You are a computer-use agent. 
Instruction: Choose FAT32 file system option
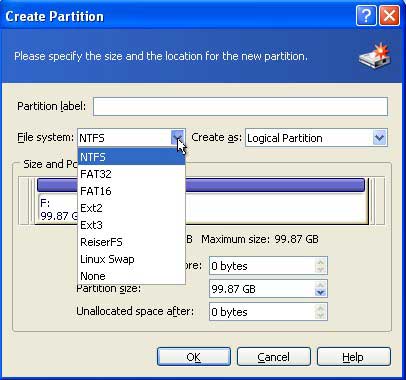pos(131,174)
